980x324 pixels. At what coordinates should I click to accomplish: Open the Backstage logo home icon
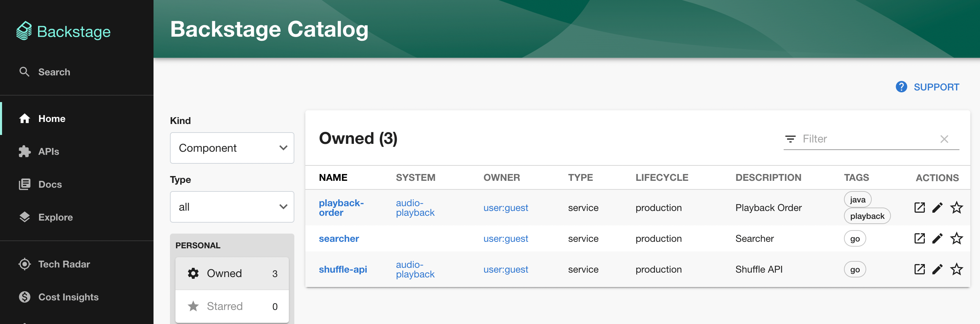(24, 31)
